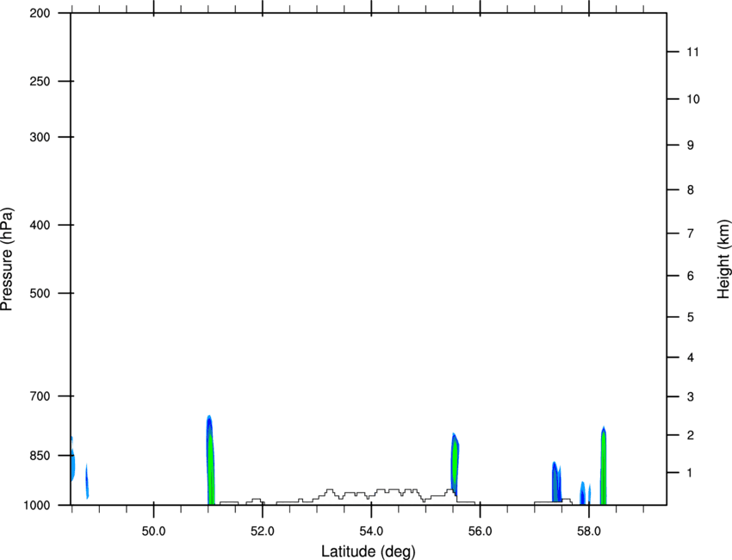This screenshot has width=732, height=560.
Task: Select the 850 pressure tick label
Action: 40,456
